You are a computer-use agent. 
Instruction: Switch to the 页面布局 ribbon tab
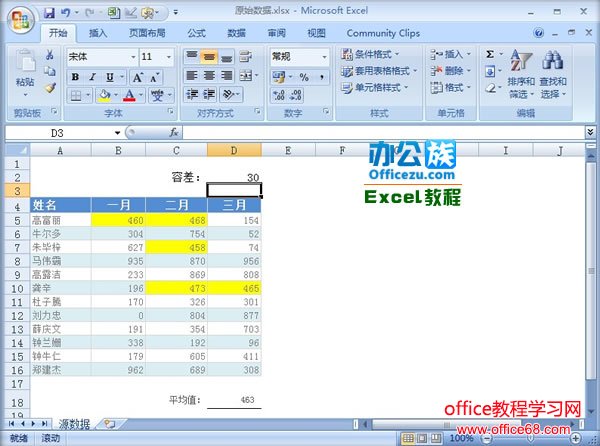[x=147, y=33]
